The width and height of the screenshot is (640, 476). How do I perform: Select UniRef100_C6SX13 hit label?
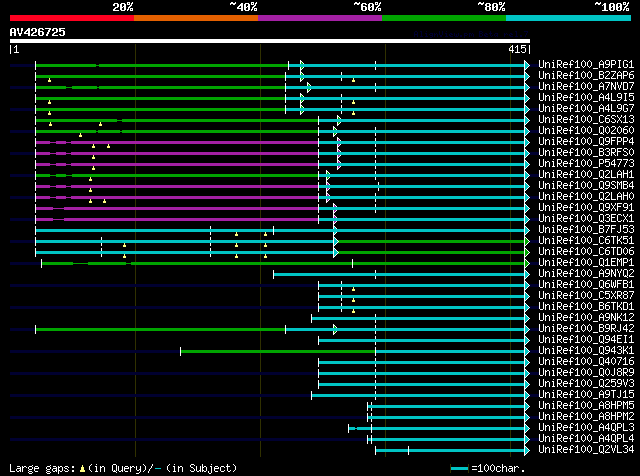coord(586,120)
